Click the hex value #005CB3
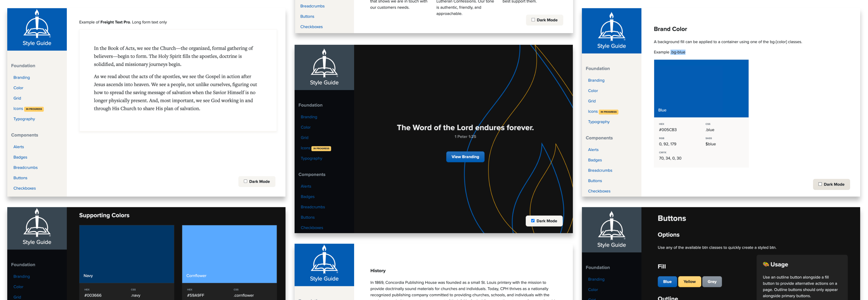 coord(668,130)
